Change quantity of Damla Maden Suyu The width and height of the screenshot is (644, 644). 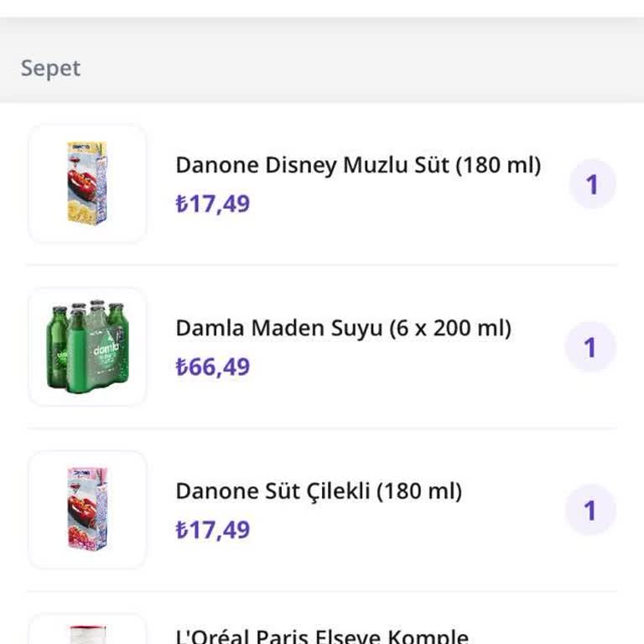pyautogui.click(x=590, y=347)
